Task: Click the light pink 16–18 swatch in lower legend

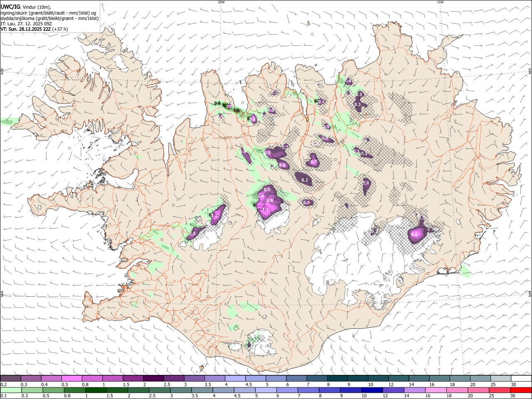Action: 436,390
